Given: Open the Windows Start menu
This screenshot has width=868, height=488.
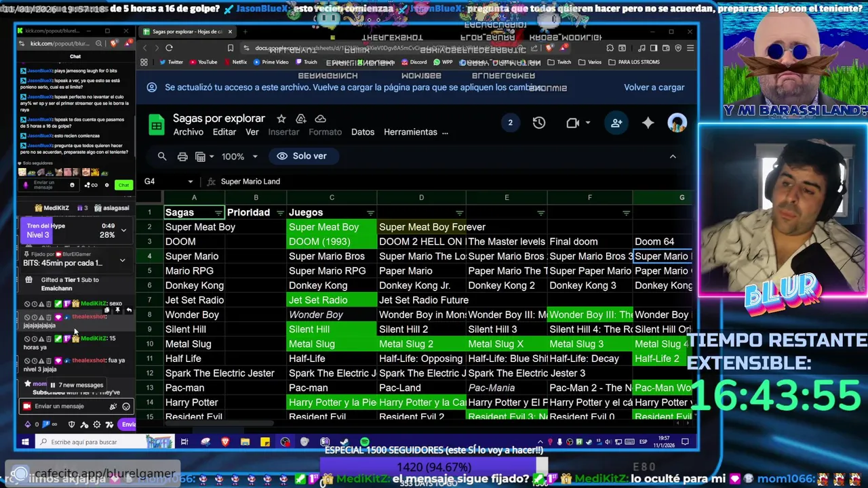Looking at the screenshot, I should coord(24,442).
